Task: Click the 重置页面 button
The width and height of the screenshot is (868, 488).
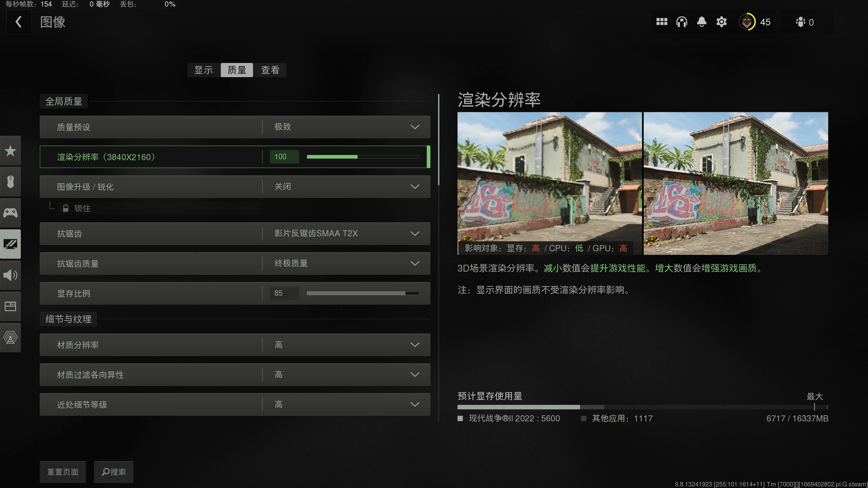Action: coord(63,472)
